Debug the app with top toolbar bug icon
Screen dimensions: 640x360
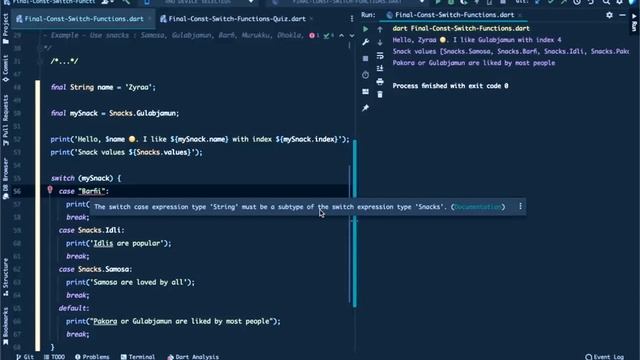pos(451,2)
